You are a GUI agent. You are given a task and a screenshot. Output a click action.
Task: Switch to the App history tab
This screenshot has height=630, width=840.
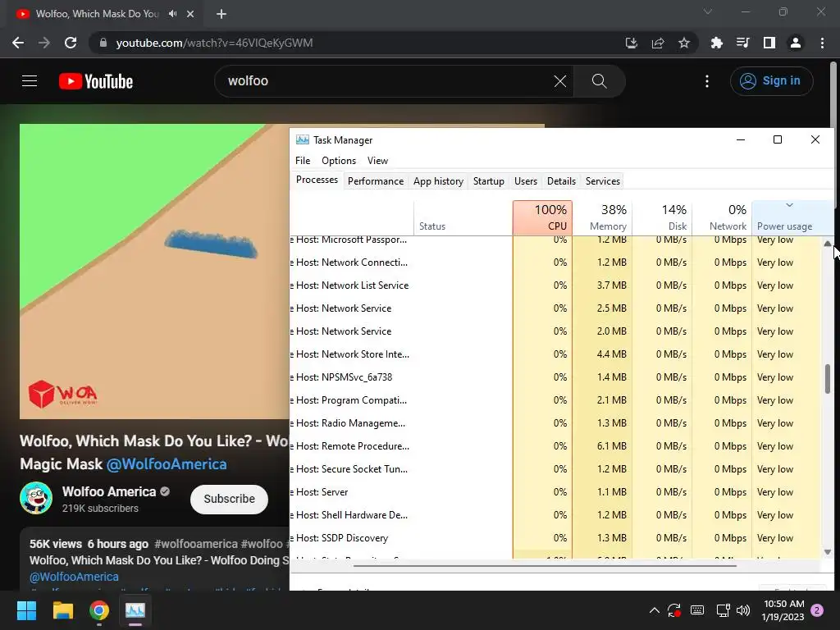point(438,181)
